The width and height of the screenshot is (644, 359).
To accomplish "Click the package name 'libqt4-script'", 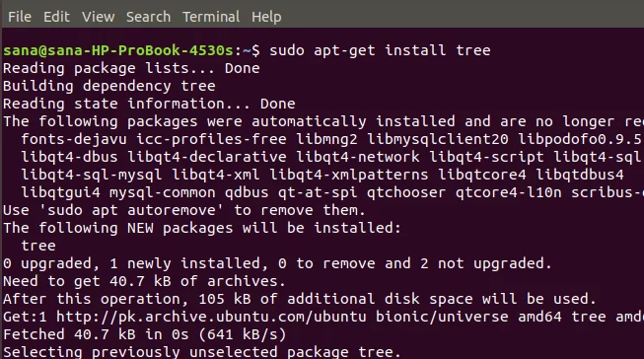I will point(486,157).
